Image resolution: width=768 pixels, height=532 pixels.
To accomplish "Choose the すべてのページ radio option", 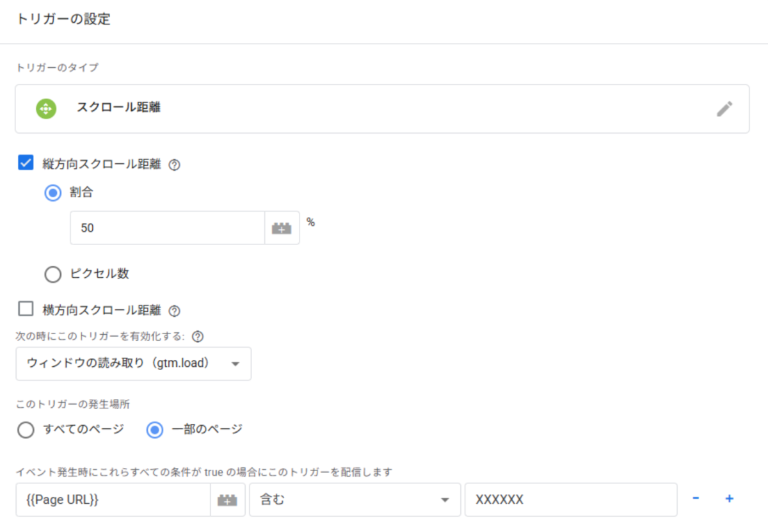I will tap(26, 430).
